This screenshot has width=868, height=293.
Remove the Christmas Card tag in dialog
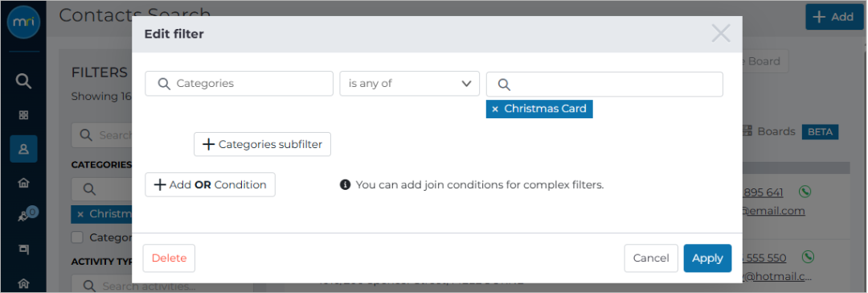coord(495,109)
